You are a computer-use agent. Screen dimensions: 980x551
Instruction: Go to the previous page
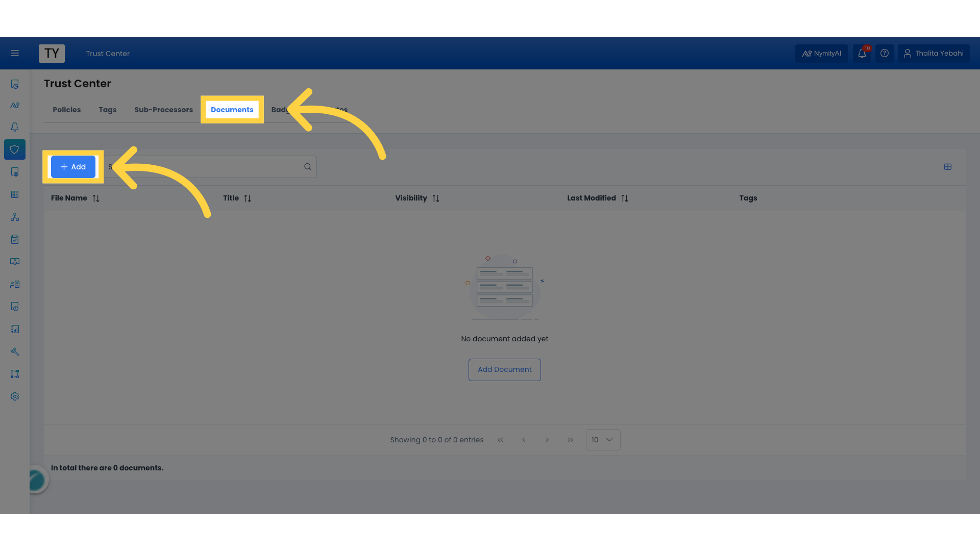click(x=524, y=440)
